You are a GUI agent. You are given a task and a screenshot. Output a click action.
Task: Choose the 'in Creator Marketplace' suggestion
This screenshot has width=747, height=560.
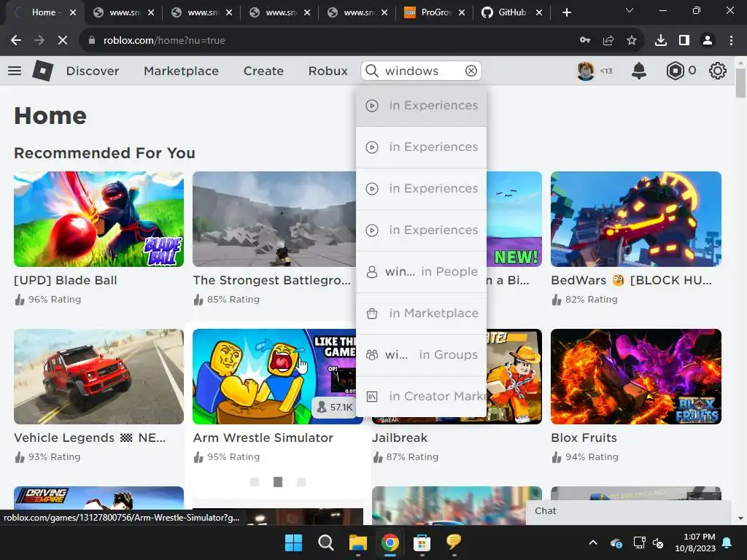click(421, 396)
